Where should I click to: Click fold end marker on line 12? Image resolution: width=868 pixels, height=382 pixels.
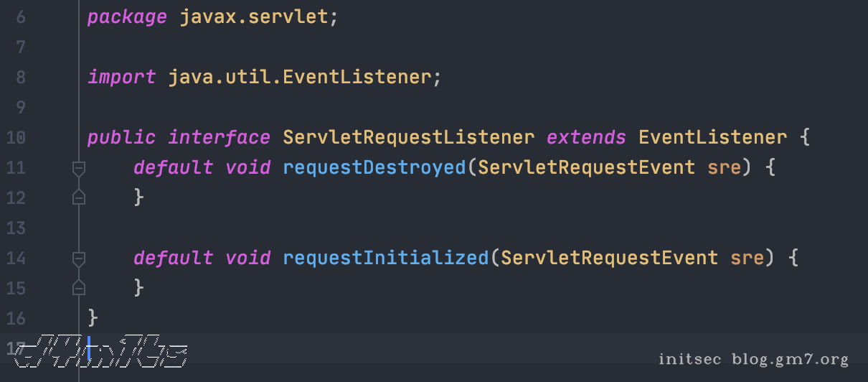pyautogui.click(x=79, y=197)
